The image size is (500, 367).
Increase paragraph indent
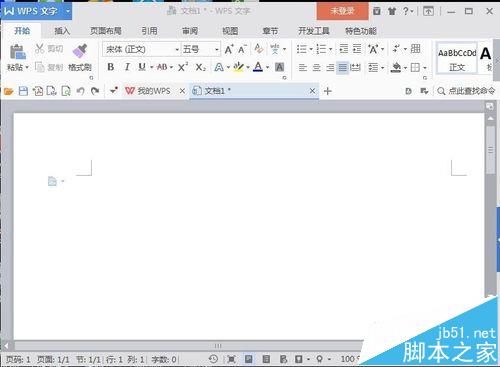(357, 49)
